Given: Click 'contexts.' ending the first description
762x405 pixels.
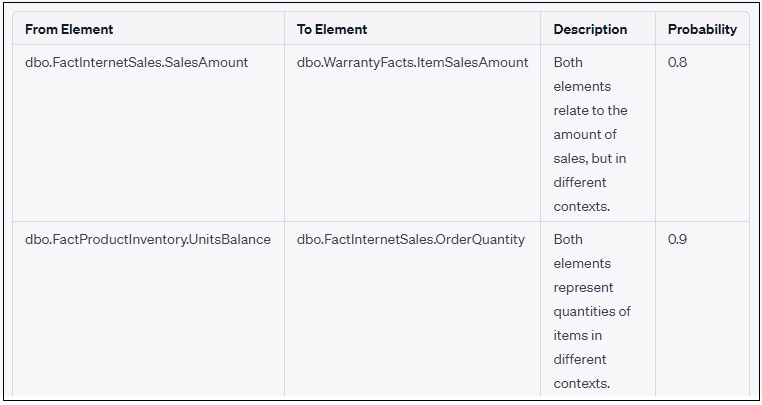Looking at the screenshot, I should coord(582,206).
